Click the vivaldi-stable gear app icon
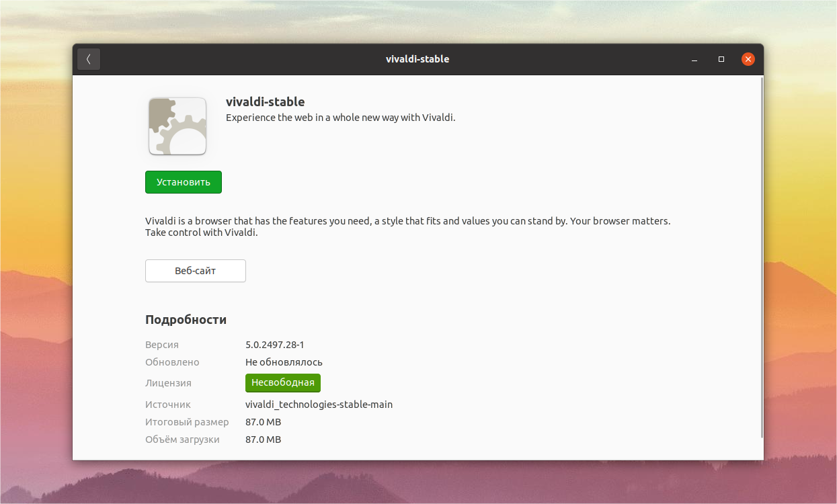The height and width of the screenshot is (504, 837). click(x=177, y=126)
